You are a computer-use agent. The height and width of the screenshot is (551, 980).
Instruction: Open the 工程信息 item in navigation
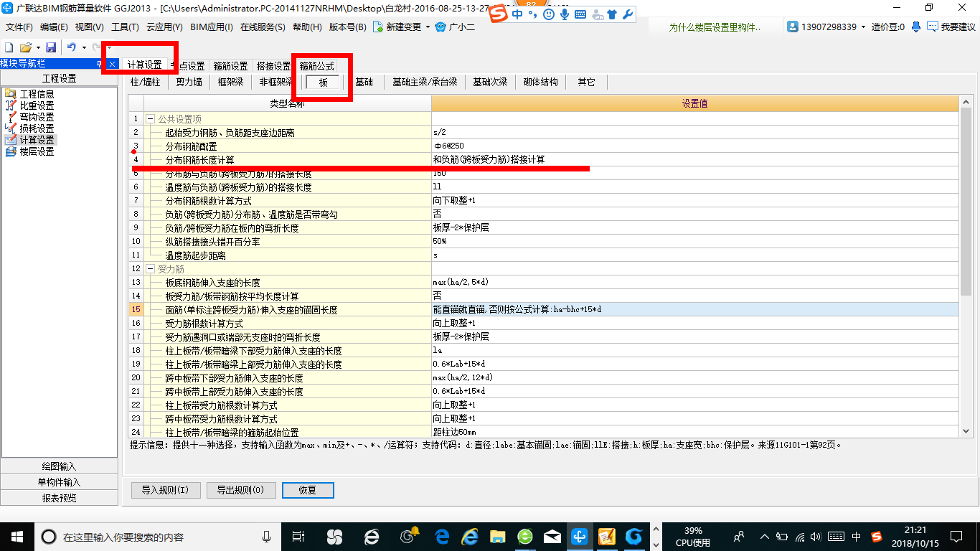point(29,94)
